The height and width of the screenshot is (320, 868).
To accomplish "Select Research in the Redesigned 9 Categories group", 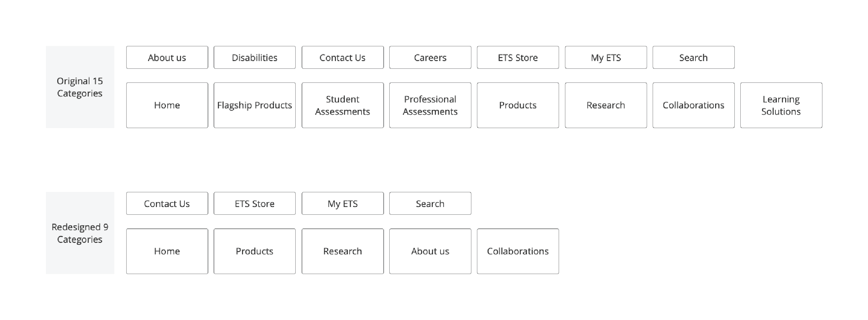I will coord(342,251).
